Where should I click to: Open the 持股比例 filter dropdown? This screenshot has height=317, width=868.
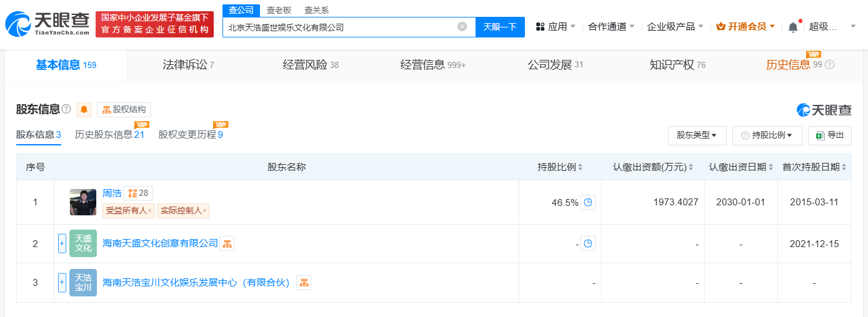[767, 135]
